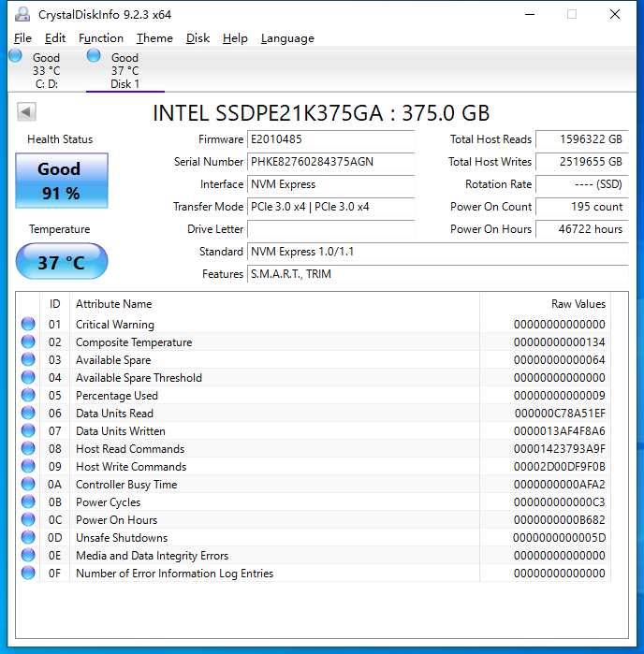Screen dimensions: 644x654
Task: Click Total Host Reads value 1596322 GB
Action: [582, 139]
